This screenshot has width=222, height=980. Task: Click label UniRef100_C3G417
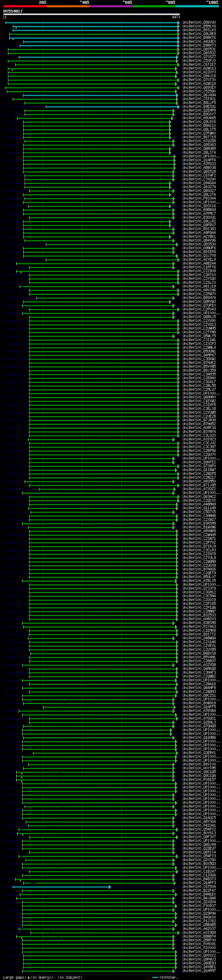tap(199, 382)
